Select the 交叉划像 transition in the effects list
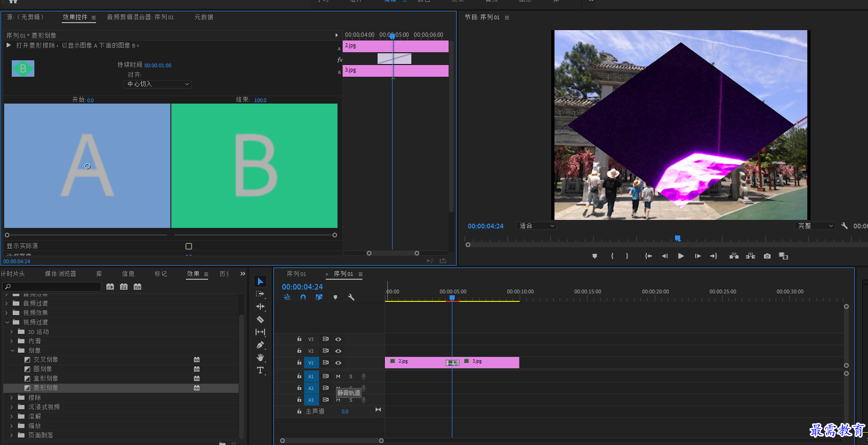 click(46, 360)
